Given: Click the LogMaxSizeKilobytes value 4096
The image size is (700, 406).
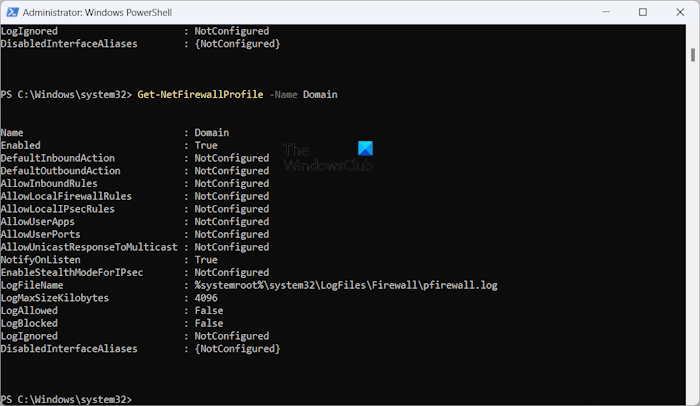Looking at the screenshot, I should (207, 298).
